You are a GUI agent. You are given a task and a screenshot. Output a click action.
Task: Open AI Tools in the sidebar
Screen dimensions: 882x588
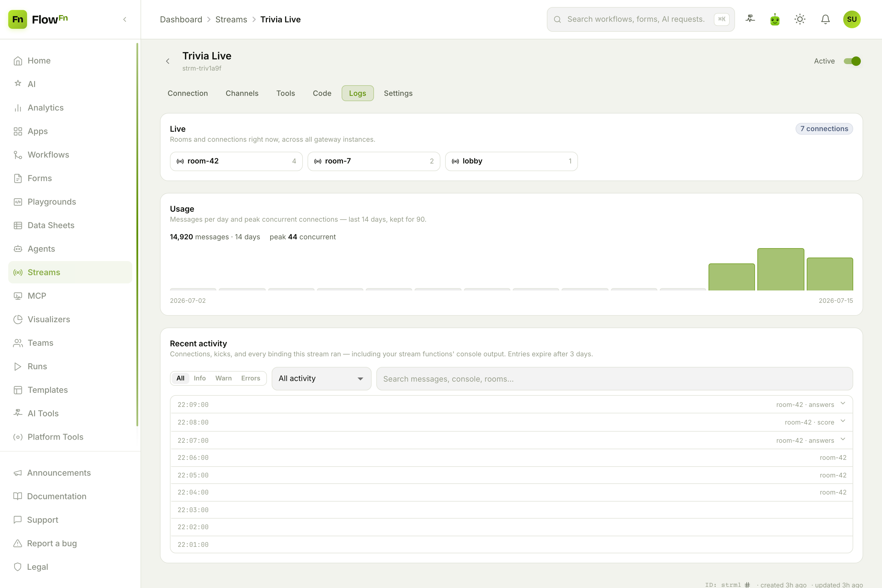click(70, 413)
